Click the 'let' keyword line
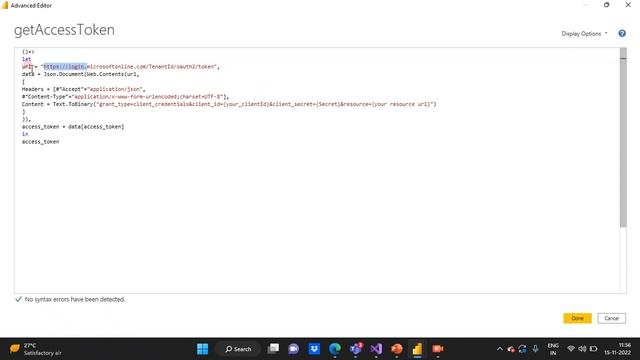Screen dimensions: 640x360 coord(27,59)
